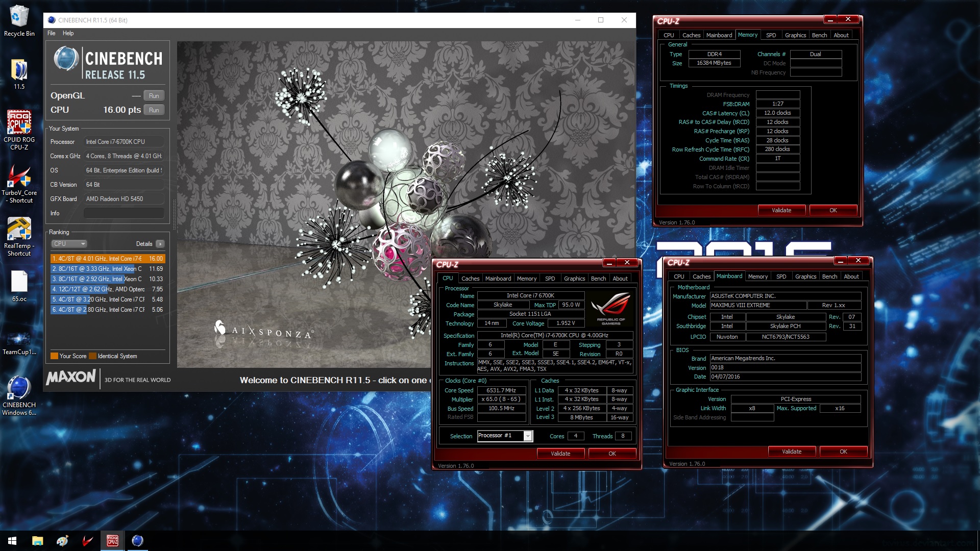
Task: Open SPD tab in mainboard CPU-Z window
Action: [781, 277]
